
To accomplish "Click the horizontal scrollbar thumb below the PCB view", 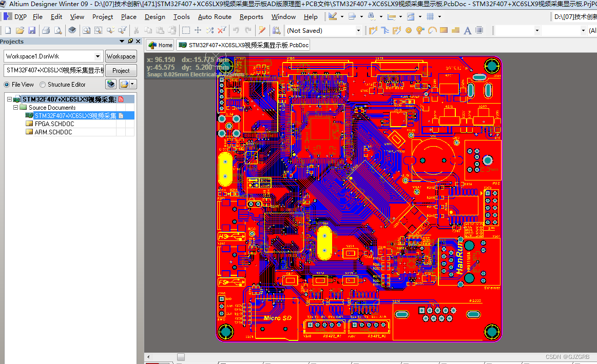I will (181, 357).
